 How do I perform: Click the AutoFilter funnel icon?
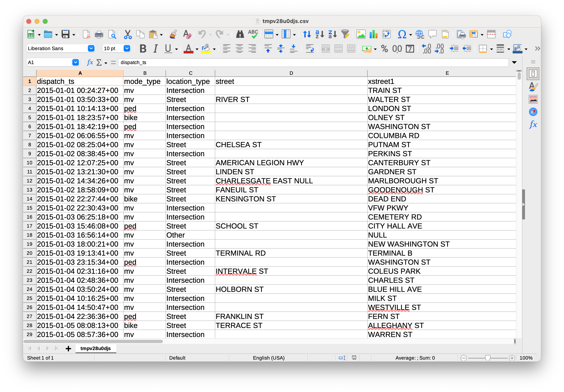(345, 34)
